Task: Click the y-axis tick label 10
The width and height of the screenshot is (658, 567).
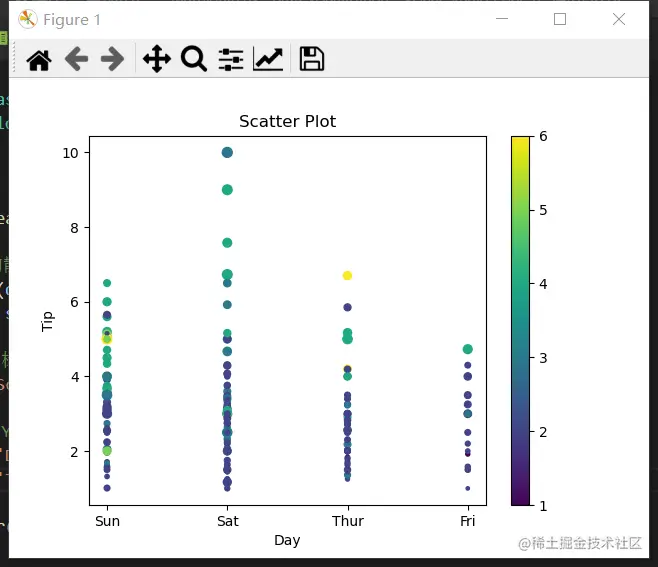Action: (x=70, y=153)
